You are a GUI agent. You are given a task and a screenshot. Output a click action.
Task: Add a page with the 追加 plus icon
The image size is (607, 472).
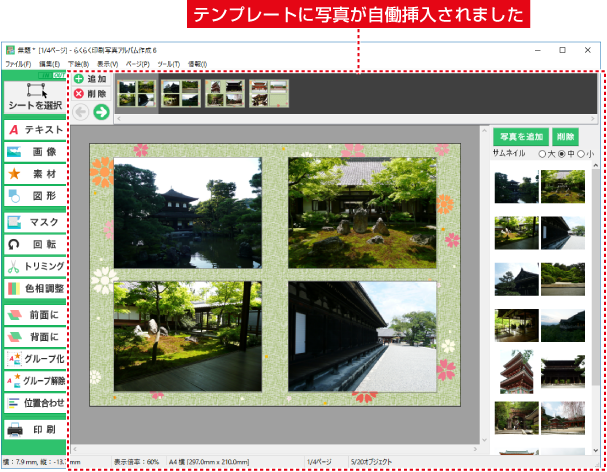[x=79, y=79]
